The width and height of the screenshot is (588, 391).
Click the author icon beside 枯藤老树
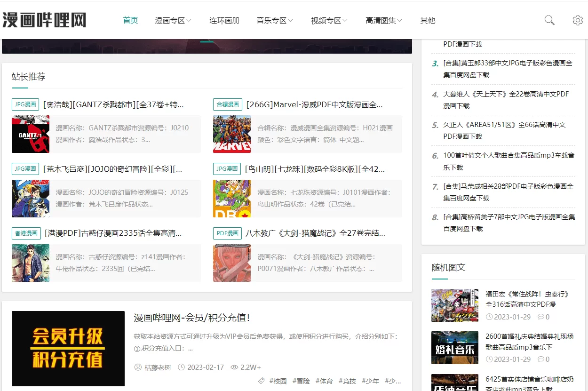click(138, 367)
